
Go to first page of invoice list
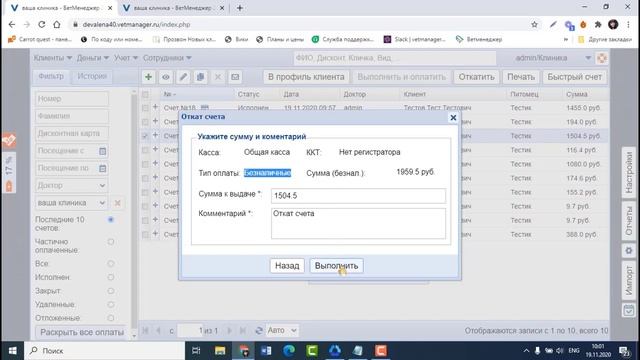click(x=145, y=331)
